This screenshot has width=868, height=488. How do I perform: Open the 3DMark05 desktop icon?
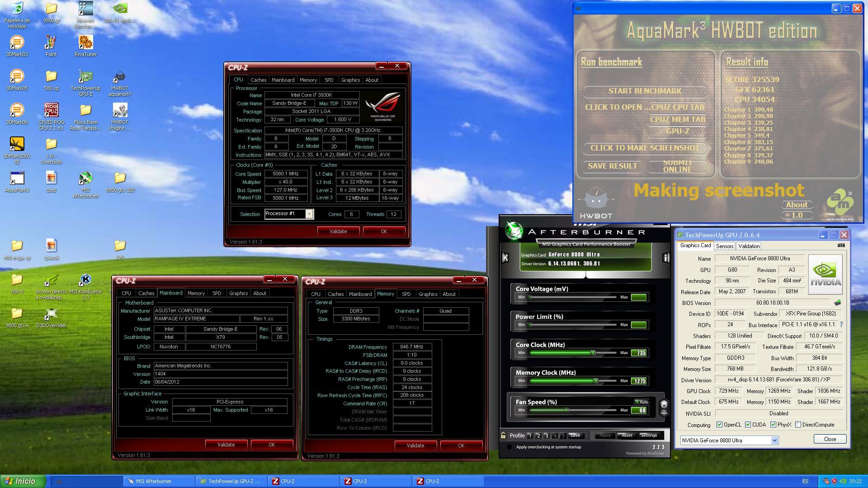[17, 80]
